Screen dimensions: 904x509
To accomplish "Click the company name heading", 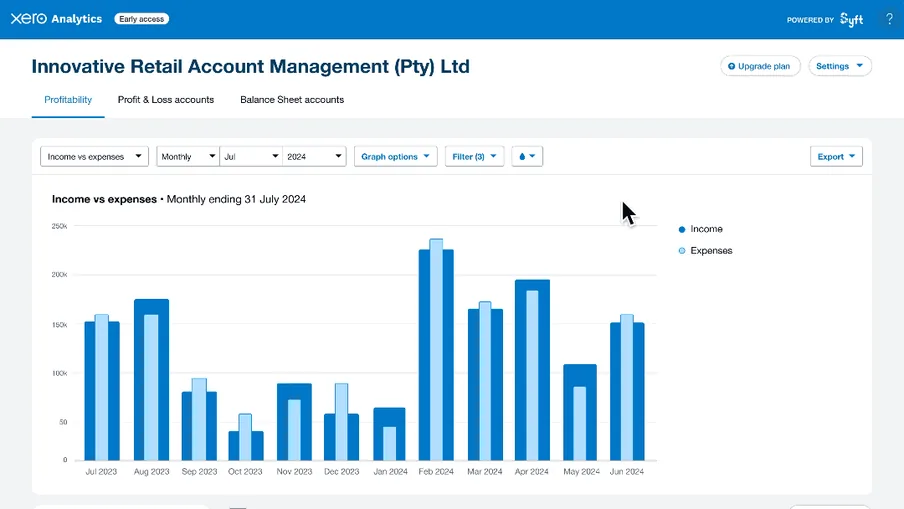I will pyautogui.click(x=250, y=66).
